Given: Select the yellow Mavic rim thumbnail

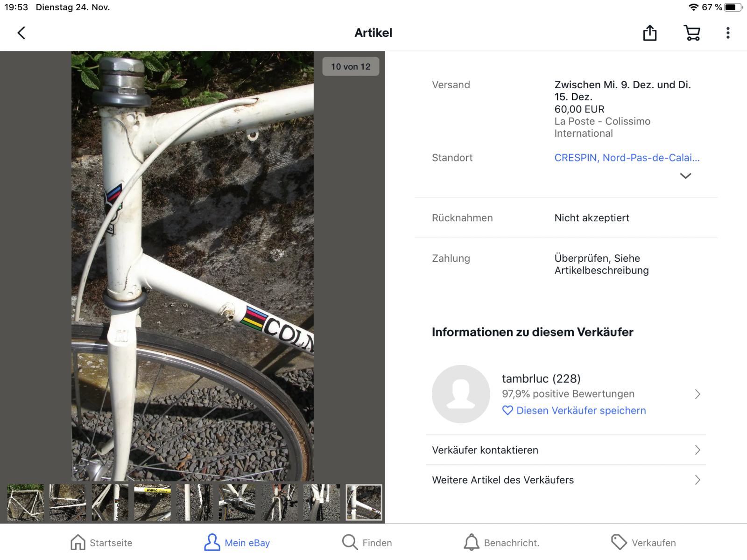Looking at the screenshot, I should pyautogui.click(x=153, y=502).
